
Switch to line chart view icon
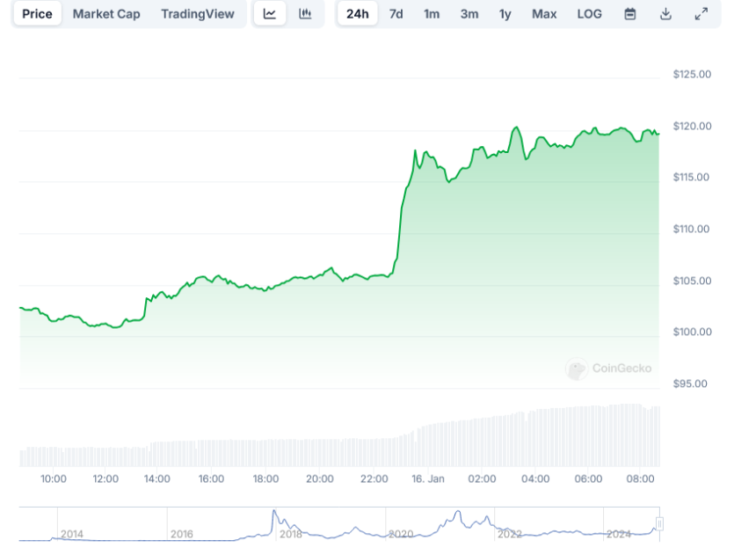point(270,14)
